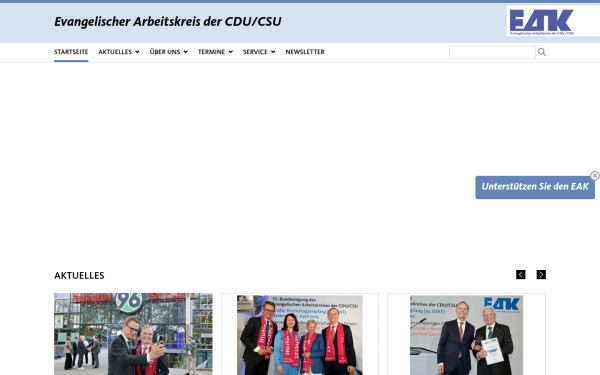The image size is (600, 375).
Task: Open the Service menu item
Action: point(255,52)
